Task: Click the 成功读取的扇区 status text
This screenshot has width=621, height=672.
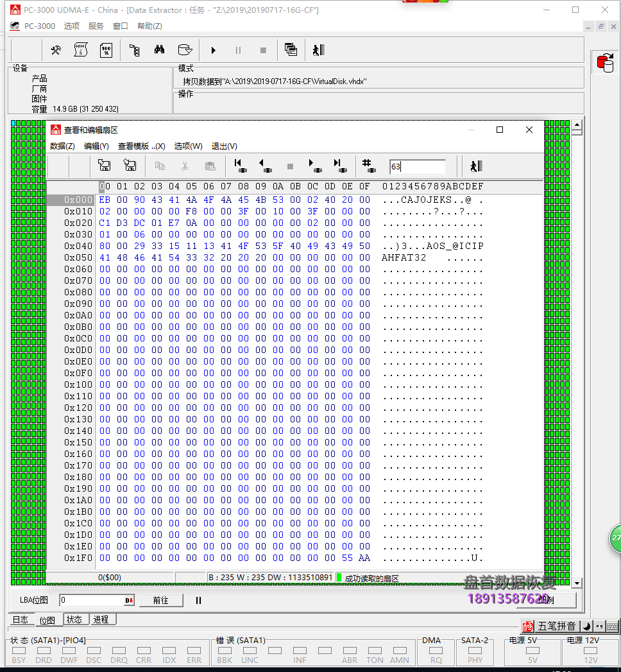Action: click(x=371, y=578)
